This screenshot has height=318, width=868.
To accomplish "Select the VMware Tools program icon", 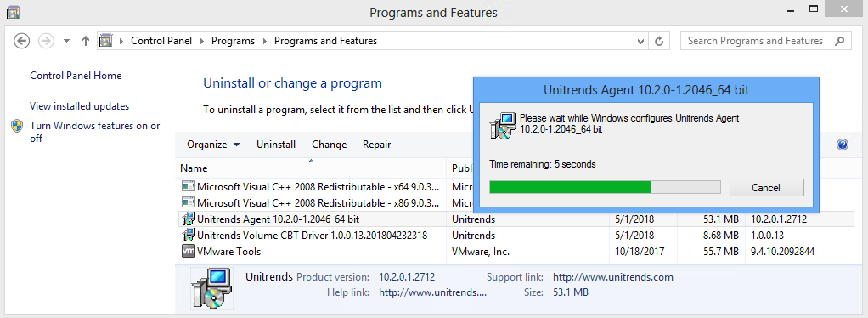I will point(189,251).
